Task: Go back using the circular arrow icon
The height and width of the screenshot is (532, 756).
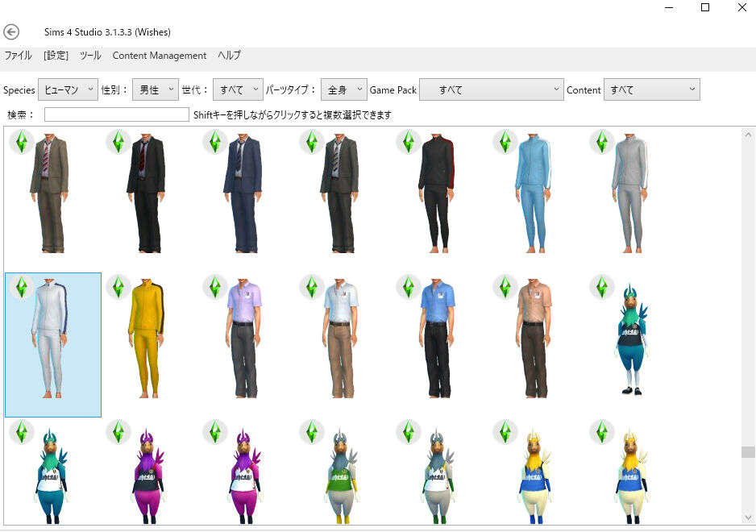Action: click(11, 32)
